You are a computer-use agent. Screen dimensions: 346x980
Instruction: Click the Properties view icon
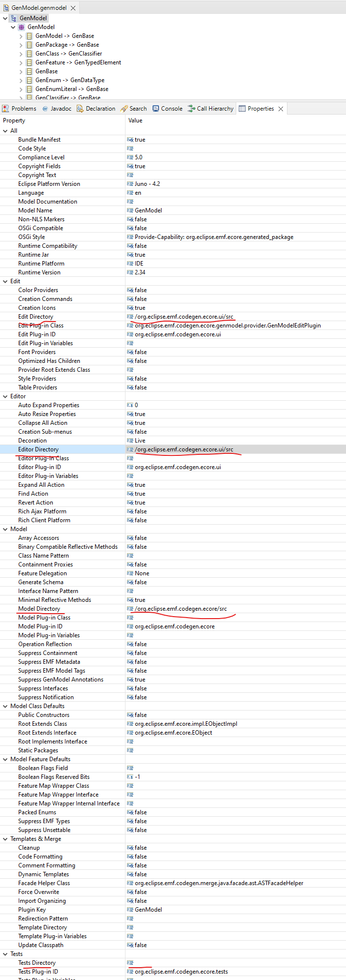pyautogui.click(x=242, y=109)
